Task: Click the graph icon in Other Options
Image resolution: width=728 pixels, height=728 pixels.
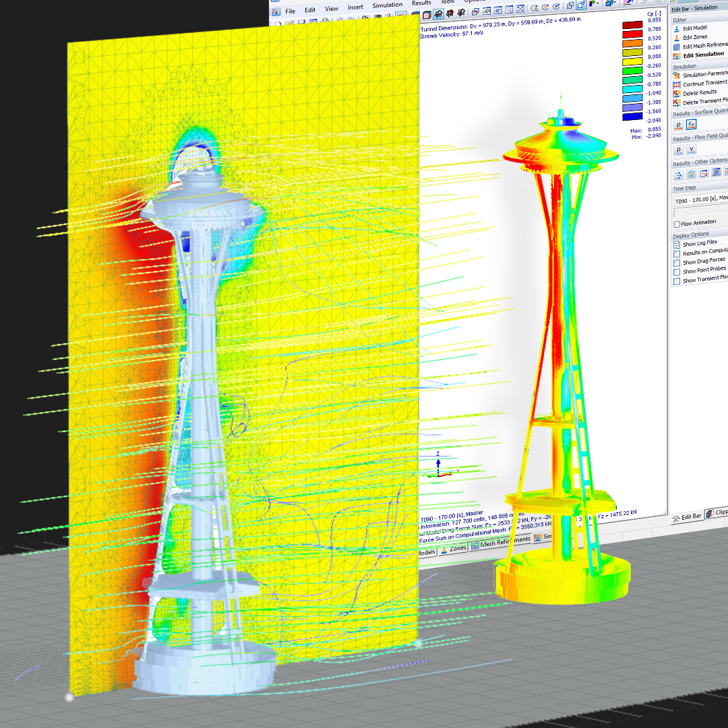Action: pyautogui.click(x=704, y=173)
